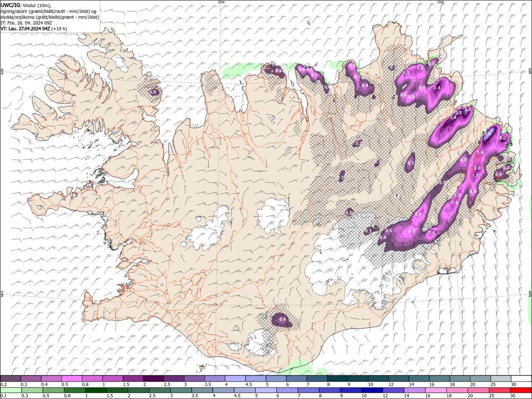Click the '0.1' label on the lower legend scale
This screenshot has height=399, width=532.
[3, 396]
